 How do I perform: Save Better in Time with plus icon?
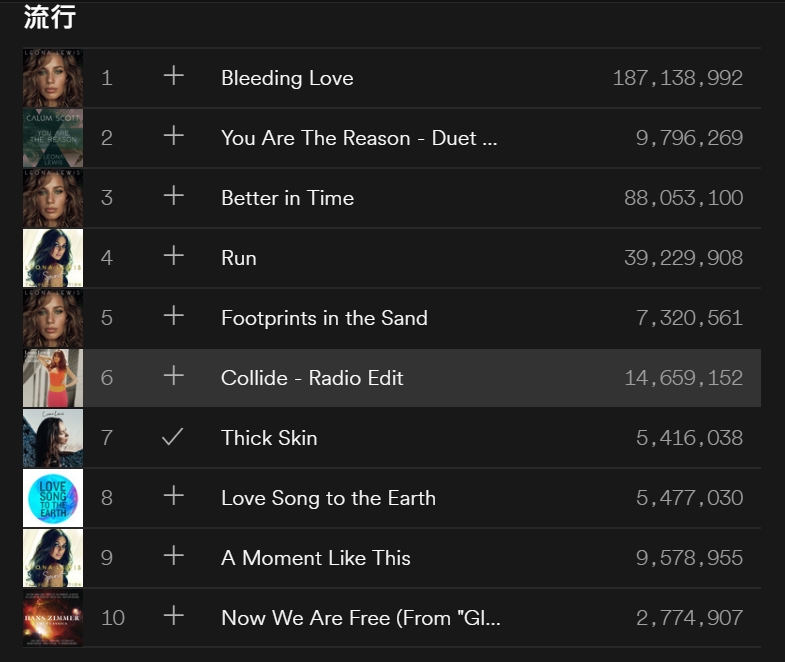click(174, 196)
